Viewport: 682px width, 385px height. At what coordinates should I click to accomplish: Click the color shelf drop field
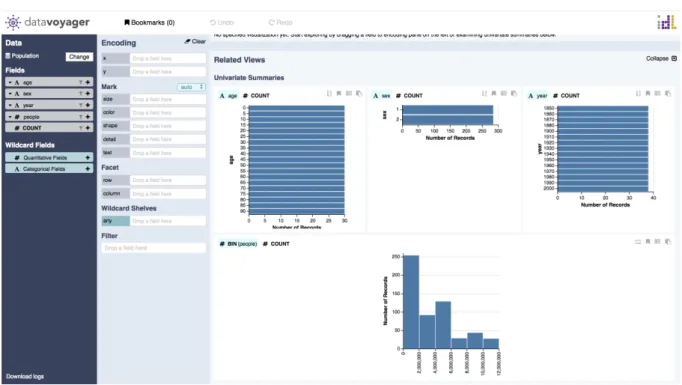click(167, 113)
